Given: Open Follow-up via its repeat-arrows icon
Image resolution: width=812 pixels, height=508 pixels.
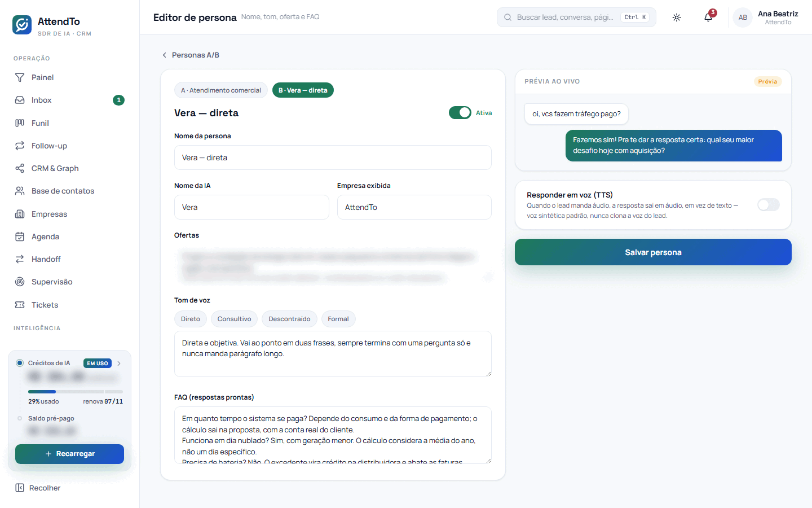Looking at the screenshot, I should point(20,146).
